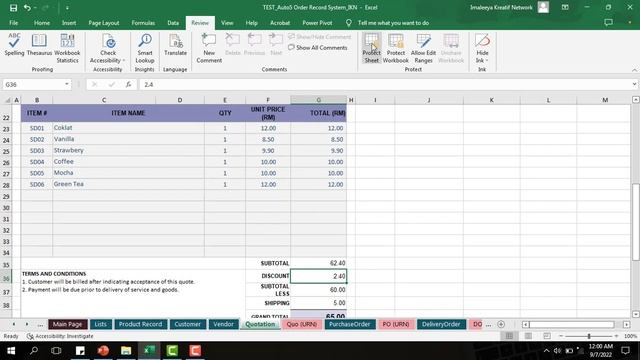This screenshot has height=360, width=640.
Task: Click the add new sheet plus icon
Action: [501, 324]
